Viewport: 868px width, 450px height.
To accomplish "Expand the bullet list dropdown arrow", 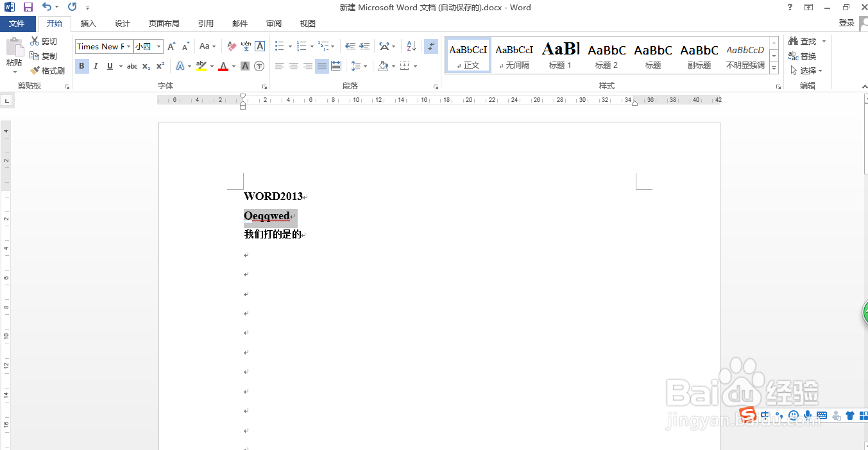I will click(x=290, y=46).
